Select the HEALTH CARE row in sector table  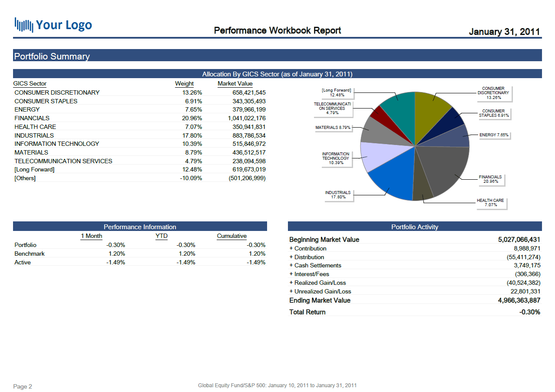(x=35, y=127)
